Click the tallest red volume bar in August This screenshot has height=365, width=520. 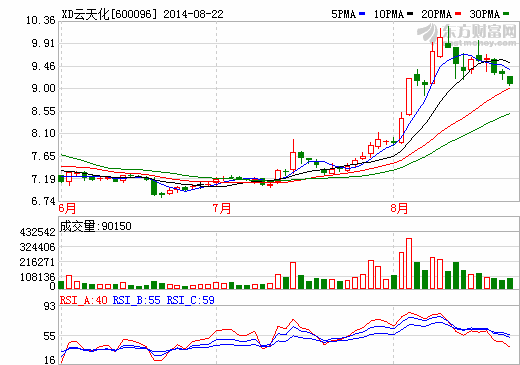click(409, 264)
